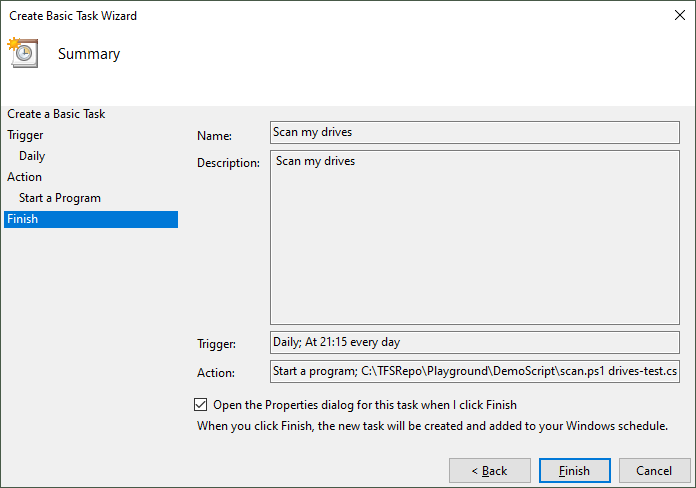This screenshot has height=488, width=696.
Task: Toggle Open the Properties dialog checkbox
Action: tap(202, 405)
